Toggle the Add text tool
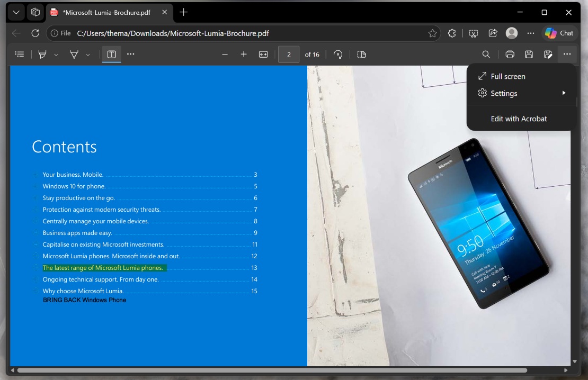This screenshot has width=588, height=380. [x=111, y=55]
